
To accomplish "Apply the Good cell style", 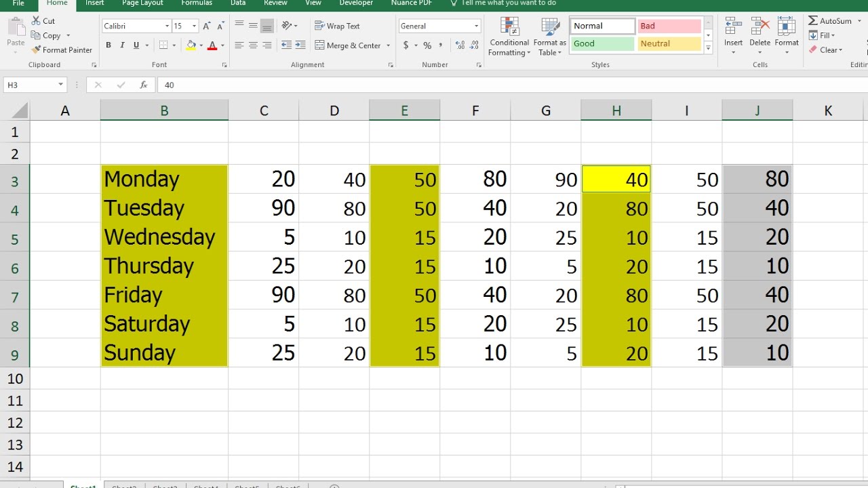I will tap(602, 43).
